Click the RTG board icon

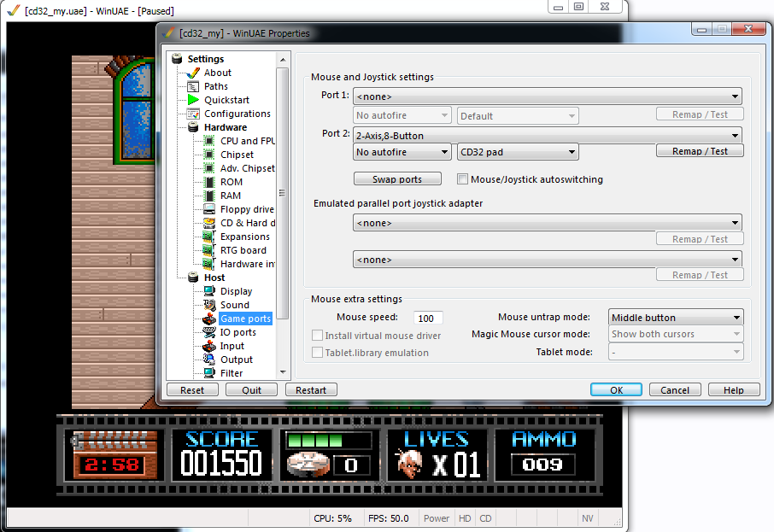coord(209,250)
